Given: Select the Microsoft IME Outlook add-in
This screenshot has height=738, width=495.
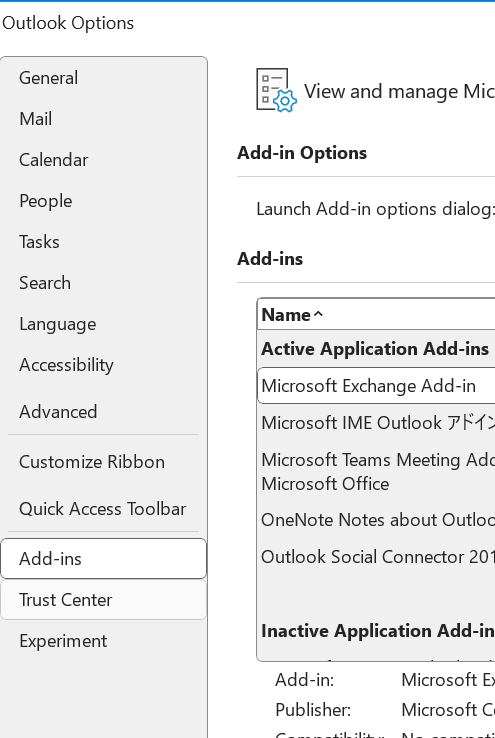Looking at the screenshot, I should click(376, 423).
